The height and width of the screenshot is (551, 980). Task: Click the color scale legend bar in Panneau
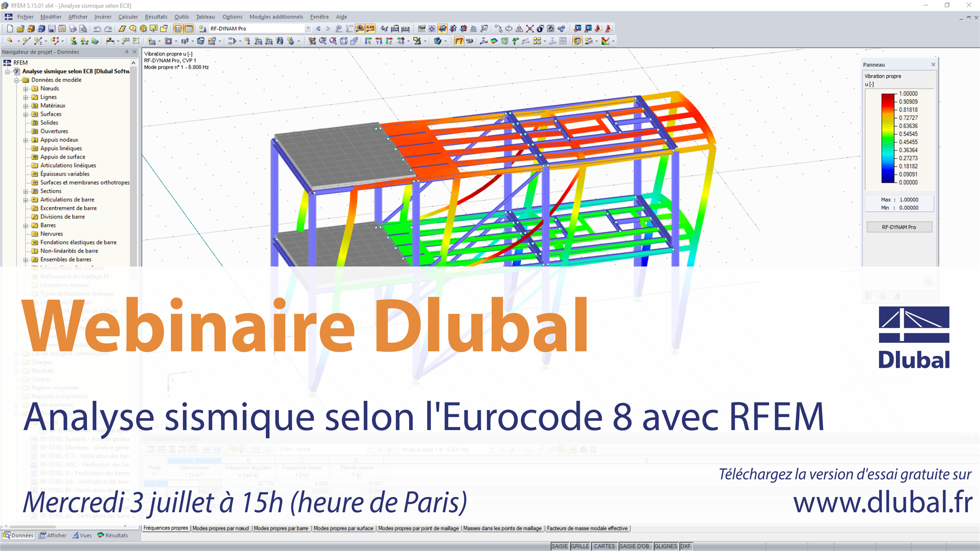coord(888,138)
